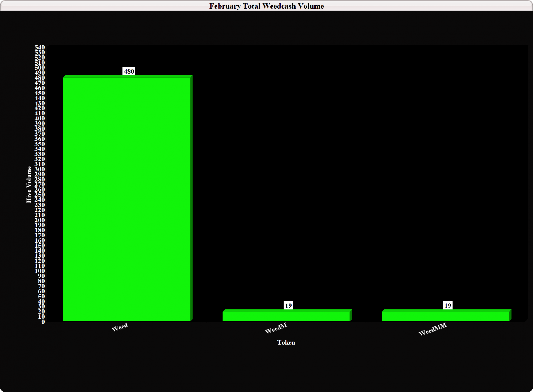Click the WeedMM category label on x-axis
533x392 pixels.
coord(432,329)
